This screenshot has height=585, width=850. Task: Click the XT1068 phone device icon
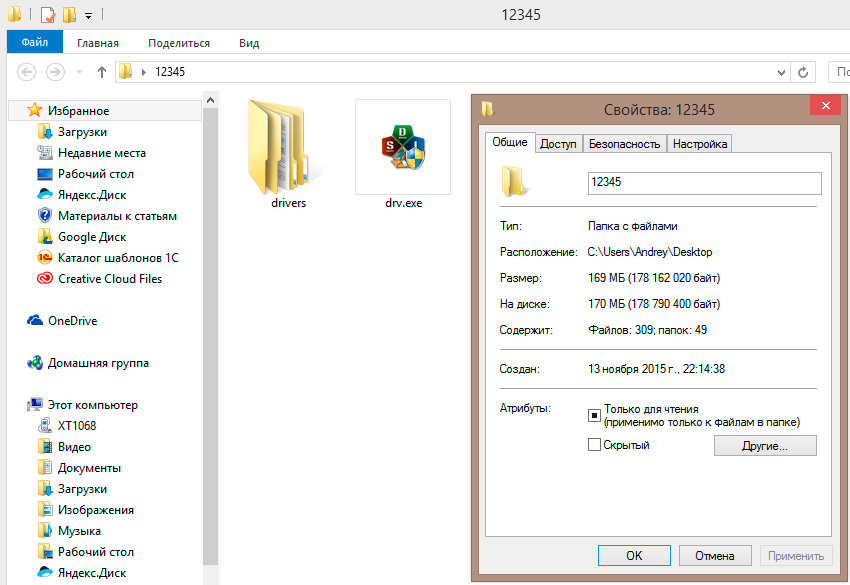(44, 426)
